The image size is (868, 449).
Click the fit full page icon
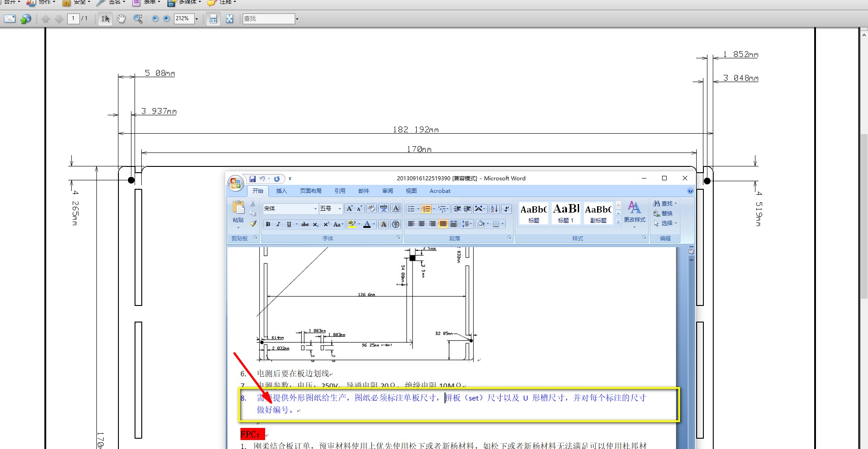click(x=229, y=19)
